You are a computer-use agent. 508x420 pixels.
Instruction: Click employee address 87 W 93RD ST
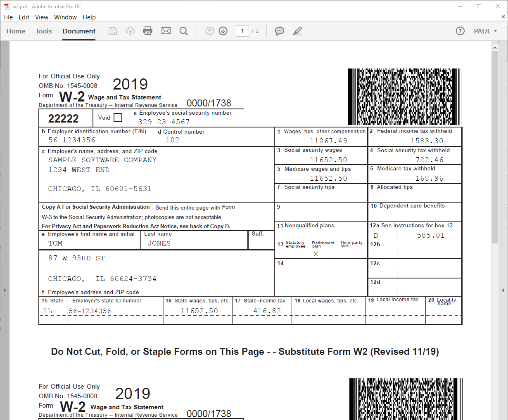click(76, 258)
